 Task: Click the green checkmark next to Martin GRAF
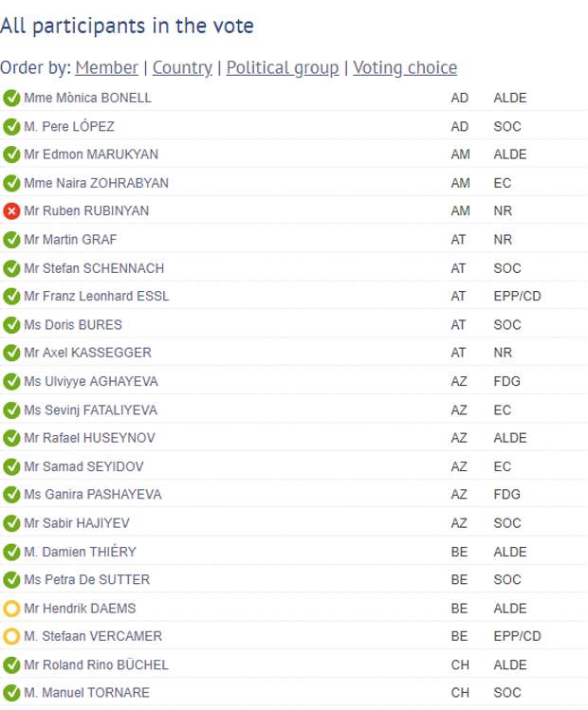[x=11, y=240]
